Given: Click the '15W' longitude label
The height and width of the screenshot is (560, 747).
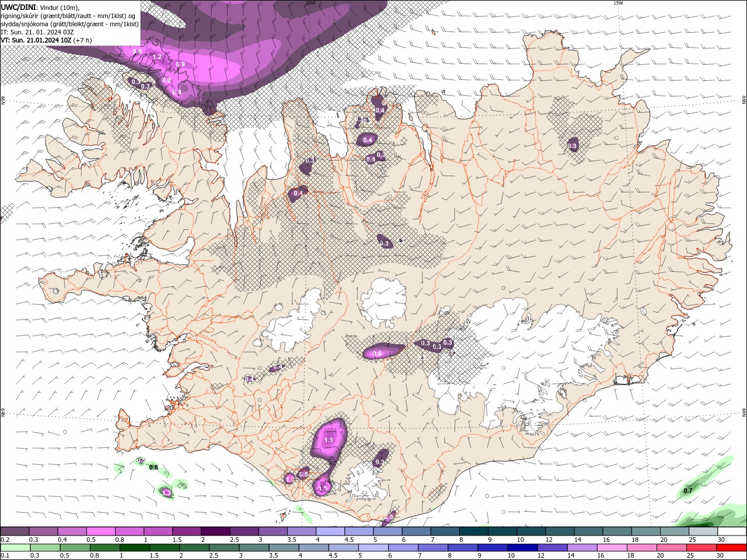Looking at the screenshot, I should tap(618, 3).
